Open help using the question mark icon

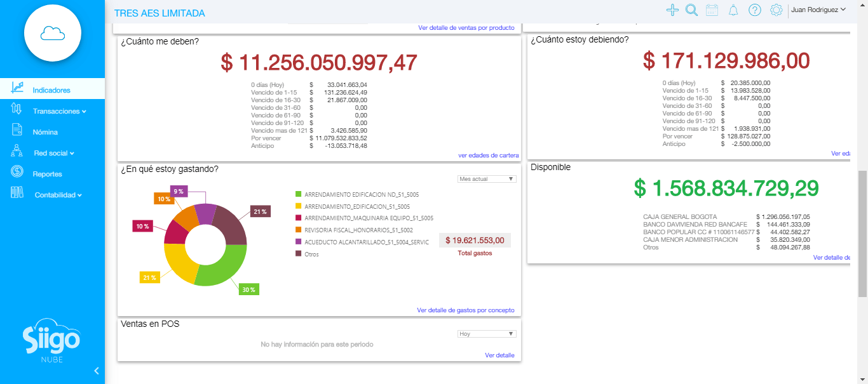click(x=754, y=10)
